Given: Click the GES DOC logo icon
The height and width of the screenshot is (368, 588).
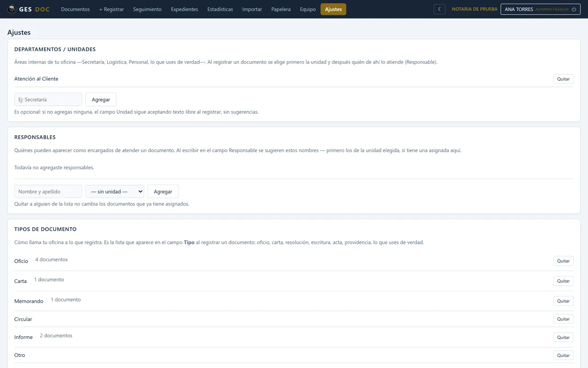Looking at the screenshot, I should tap(12, 9).
